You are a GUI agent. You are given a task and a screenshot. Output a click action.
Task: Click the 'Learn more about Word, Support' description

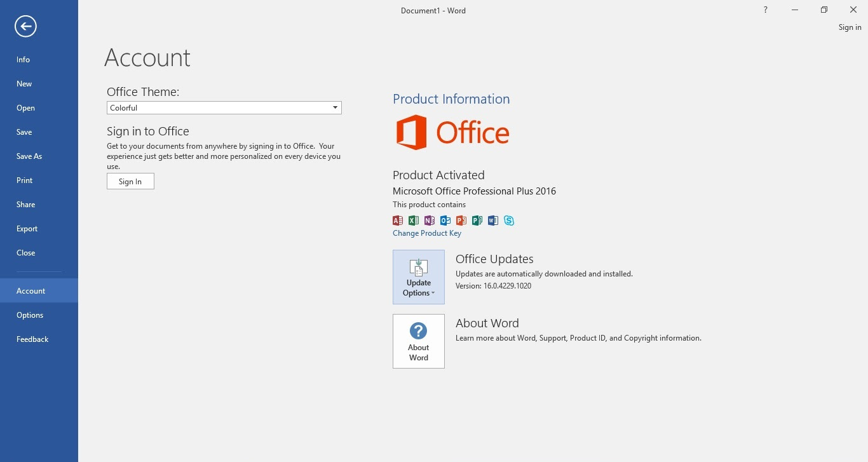tap(578, 338)
